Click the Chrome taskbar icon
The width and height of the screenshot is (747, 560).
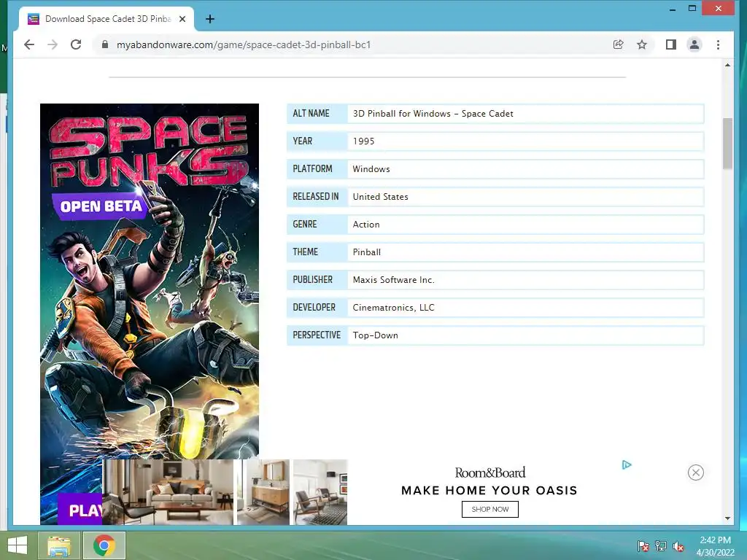[104, 545]
